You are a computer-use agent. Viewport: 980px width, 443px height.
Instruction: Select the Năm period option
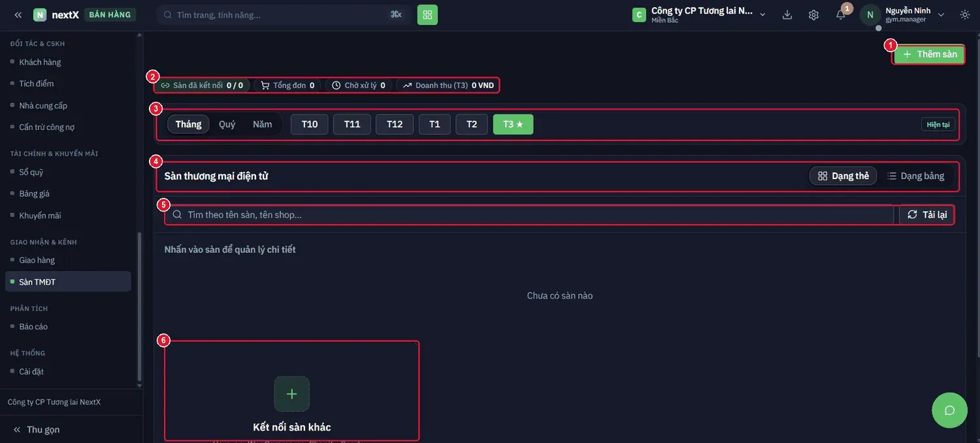pos(263,124)
